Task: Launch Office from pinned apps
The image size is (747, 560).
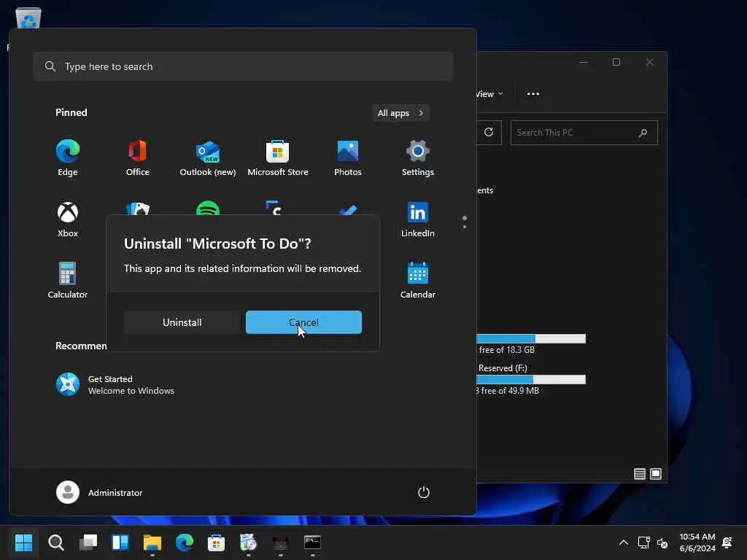Action: pos(137,157)
